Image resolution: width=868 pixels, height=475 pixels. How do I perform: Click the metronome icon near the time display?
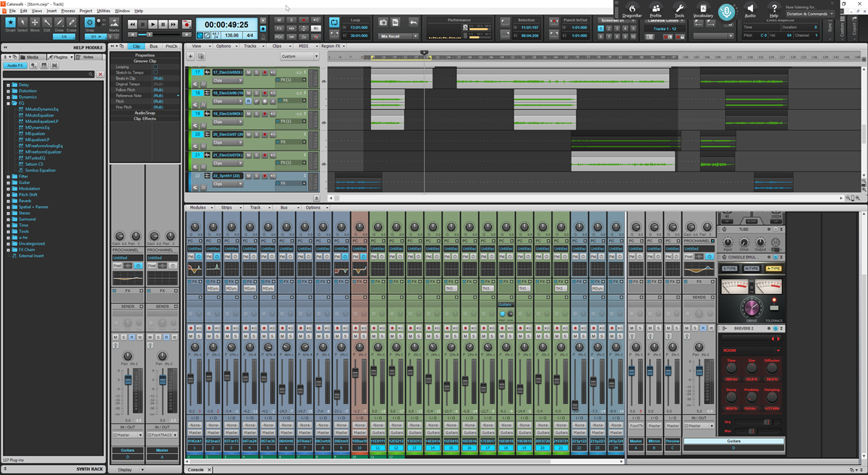(263, 37)
